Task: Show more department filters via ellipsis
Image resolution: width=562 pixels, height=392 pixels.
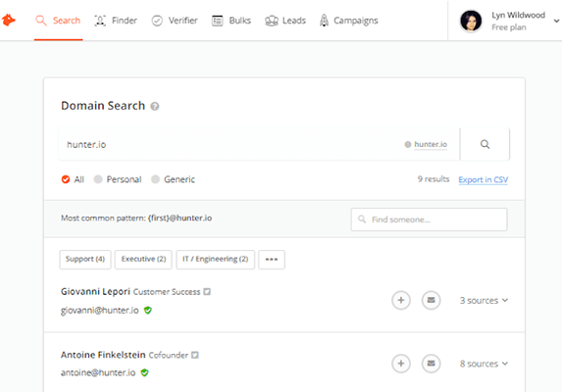Action: [x=272, y=259]
